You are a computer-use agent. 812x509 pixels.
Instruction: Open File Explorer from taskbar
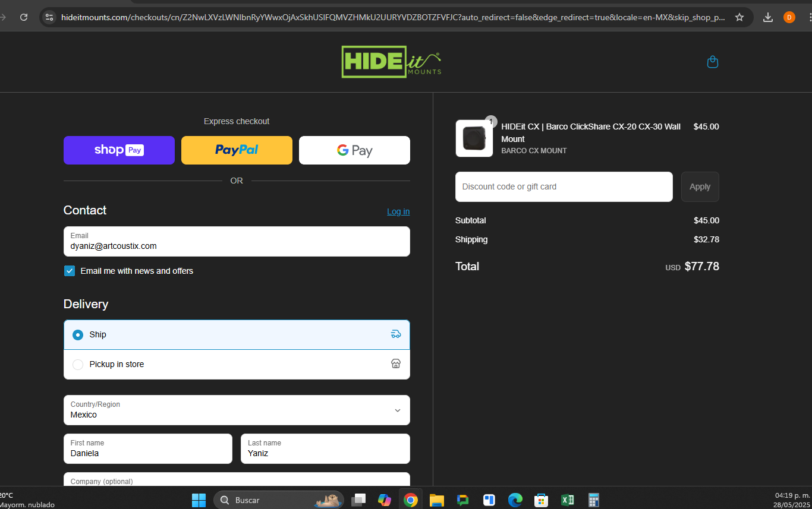437,500
